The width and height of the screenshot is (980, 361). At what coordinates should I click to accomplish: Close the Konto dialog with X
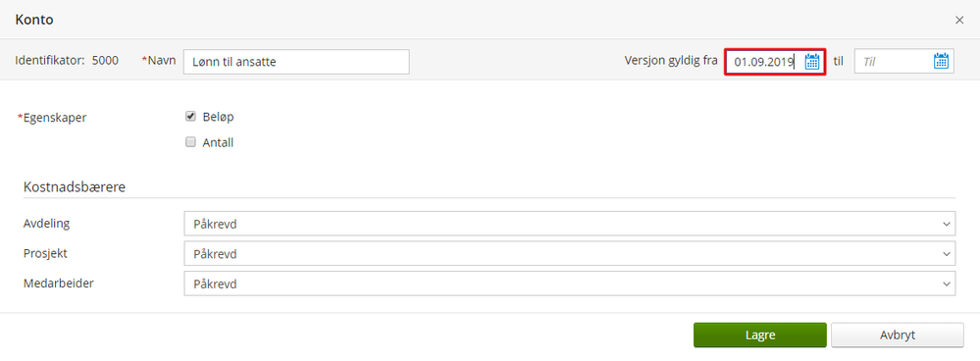pos(959,20)
